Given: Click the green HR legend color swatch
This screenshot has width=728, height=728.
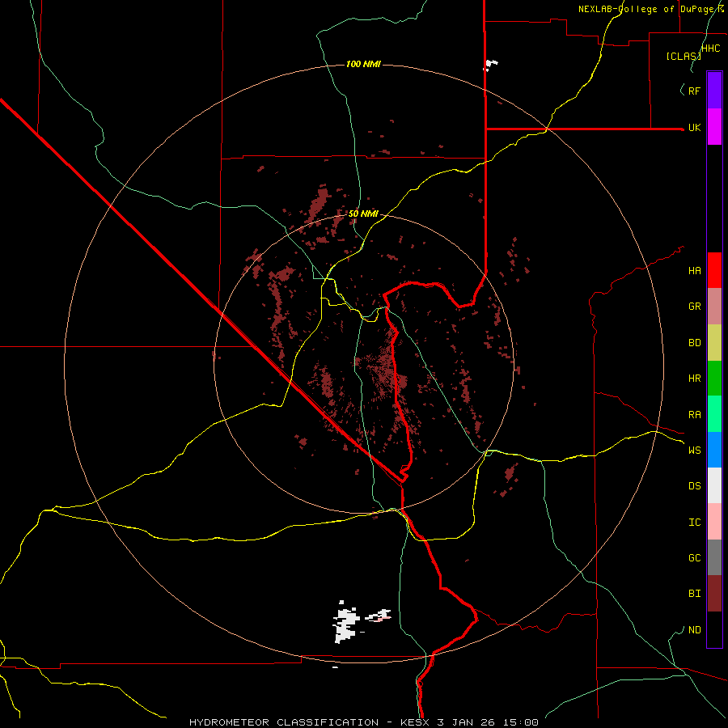Looking at the screenshot, I should [x=714, y=378].
